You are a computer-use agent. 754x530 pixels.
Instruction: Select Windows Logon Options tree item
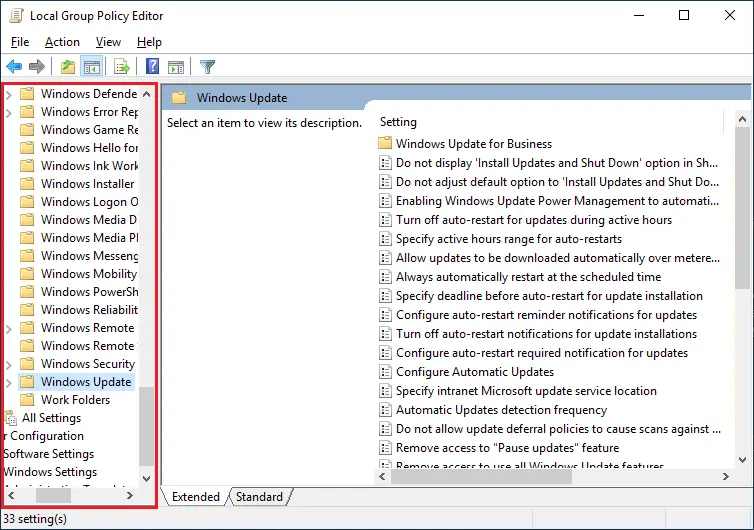(x=89, y=202)
